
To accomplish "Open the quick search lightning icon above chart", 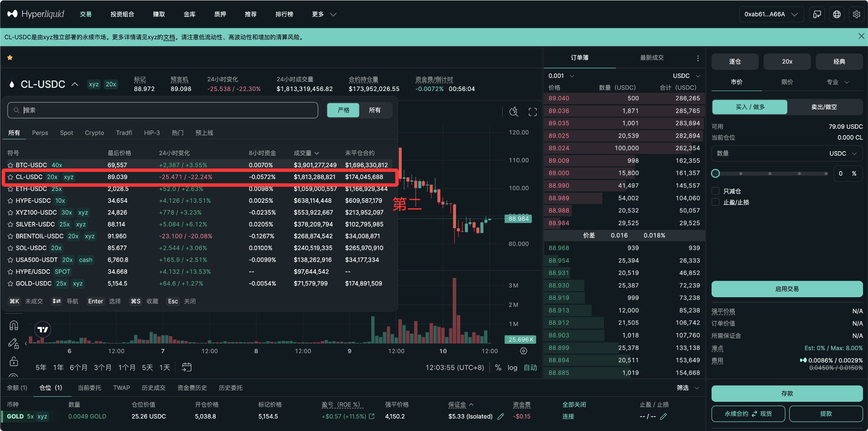I will click(514, 112).
